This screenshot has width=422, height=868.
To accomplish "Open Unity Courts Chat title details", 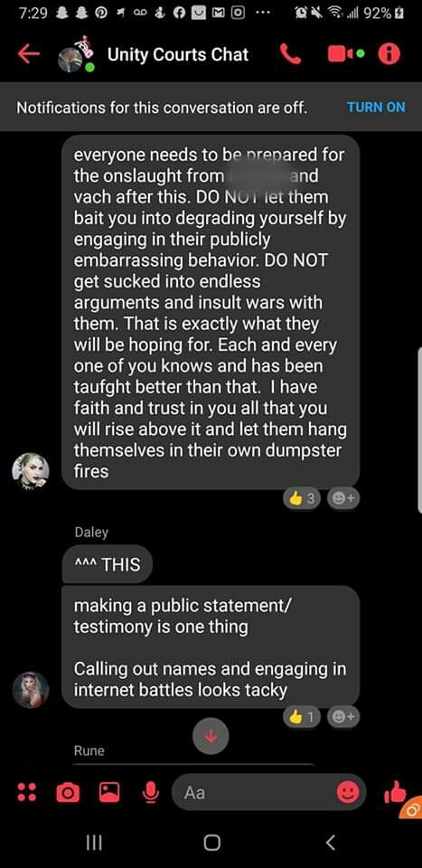I will pyautogui.click(x=178, y=54).
